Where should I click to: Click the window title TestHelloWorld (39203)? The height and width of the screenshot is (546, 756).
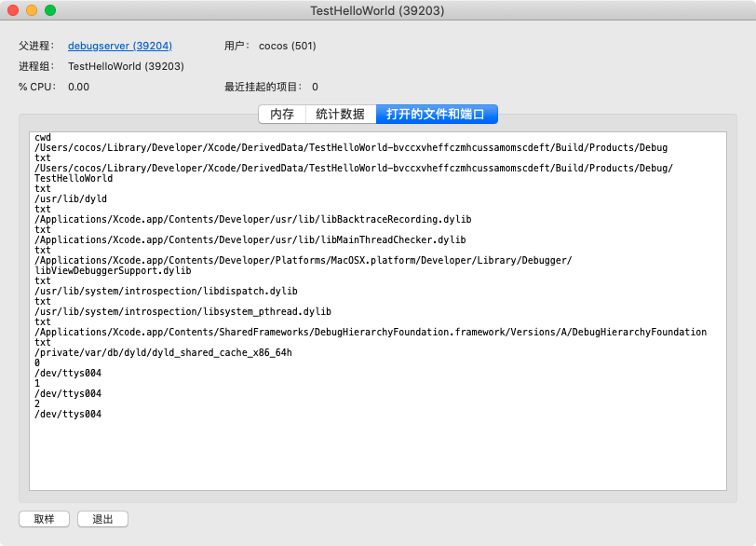(377, 11)
